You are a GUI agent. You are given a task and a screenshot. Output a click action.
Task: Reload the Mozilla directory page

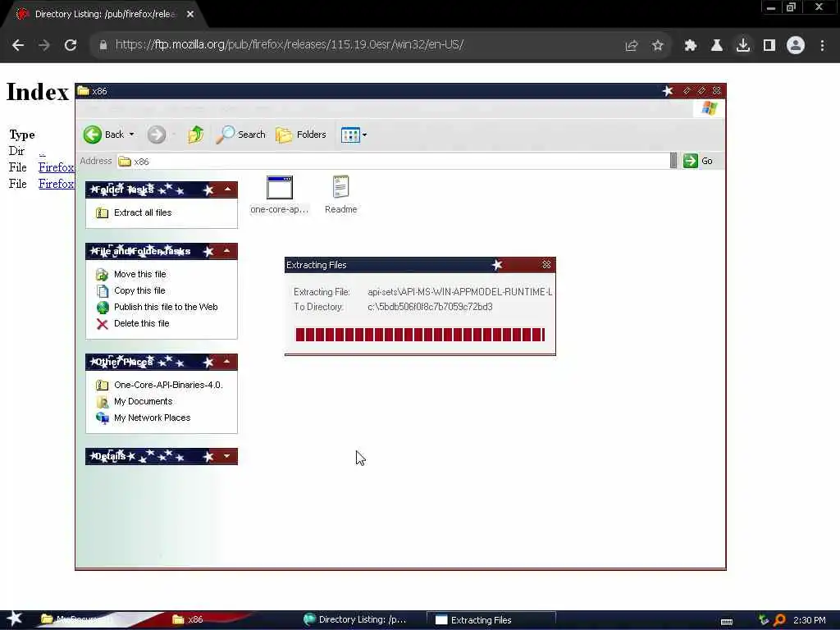[x=71, y=45]
